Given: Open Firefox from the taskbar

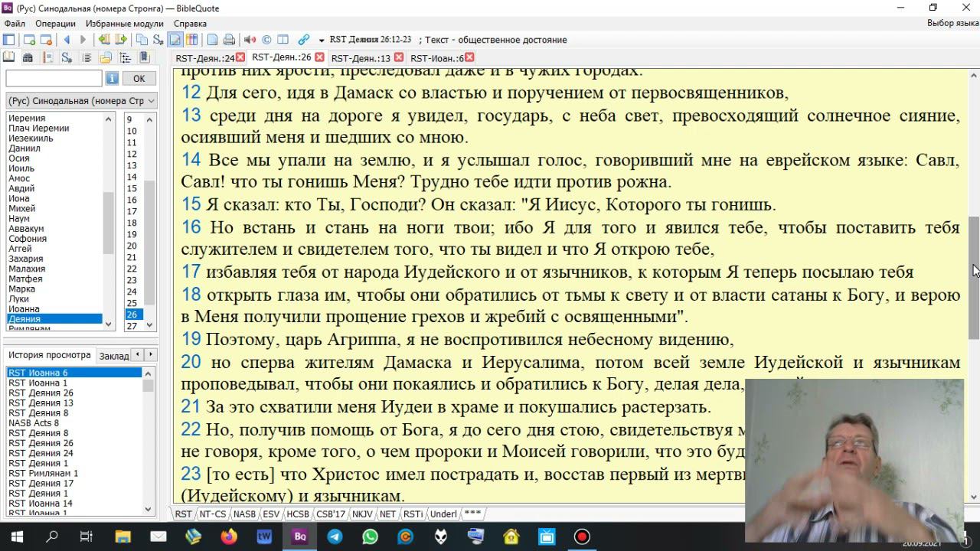Looking at the screenshot, I should [228, 536].
